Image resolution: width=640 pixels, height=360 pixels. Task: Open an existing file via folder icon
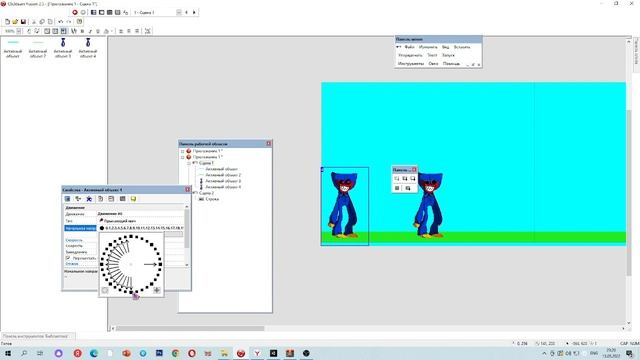click(16, 22)
